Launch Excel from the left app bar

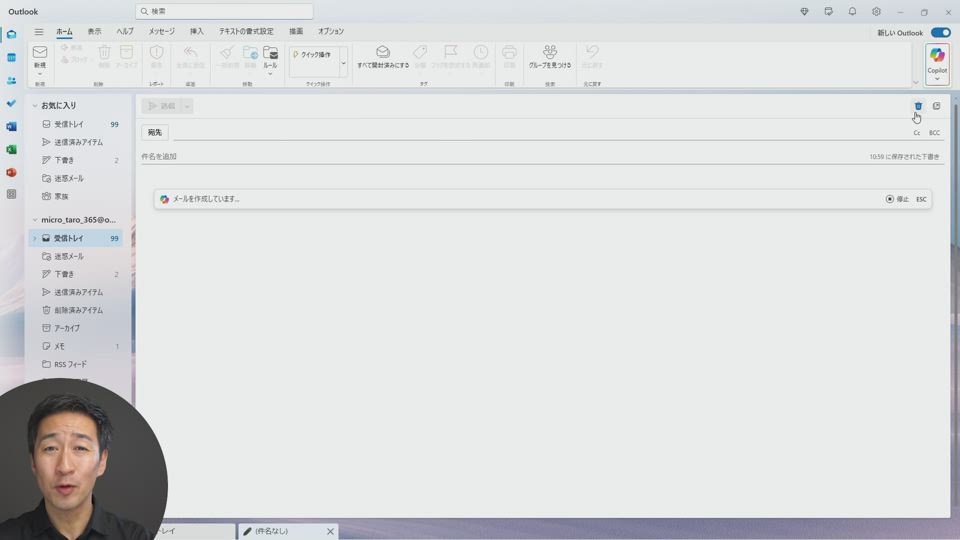[x=12, y=149]
